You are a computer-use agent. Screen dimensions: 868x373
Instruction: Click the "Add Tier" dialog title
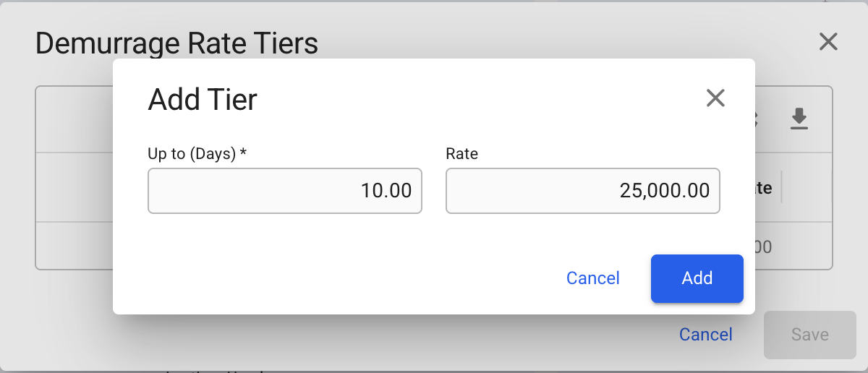tap(203, 100)
